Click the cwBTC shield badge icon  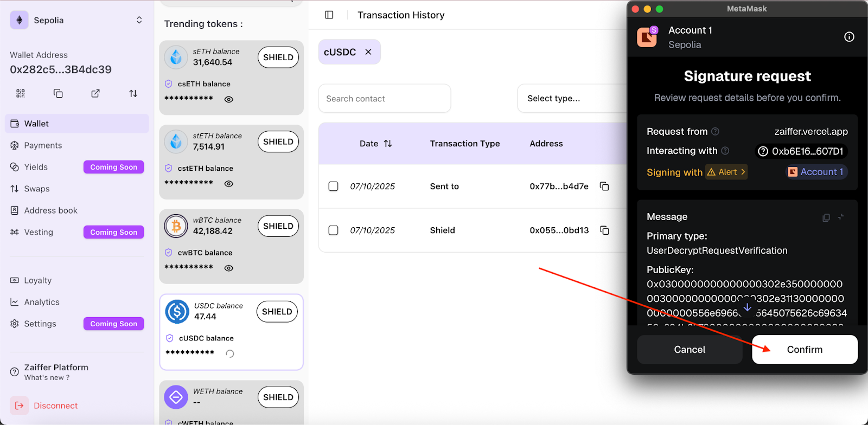169,253
